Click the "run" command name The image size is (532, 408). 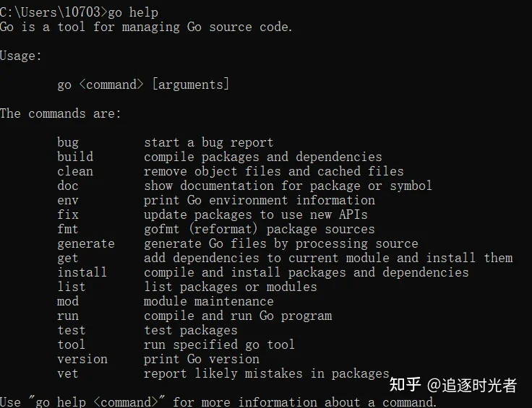pos(68,316)
